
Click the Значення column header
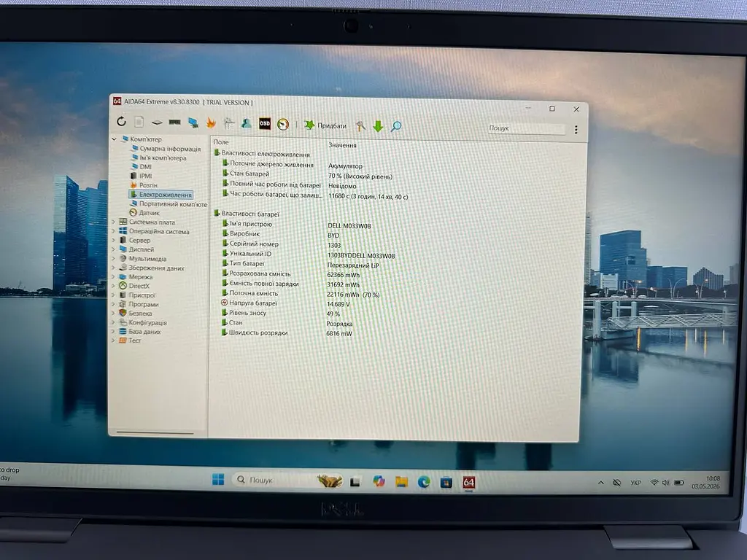point(343,145)
